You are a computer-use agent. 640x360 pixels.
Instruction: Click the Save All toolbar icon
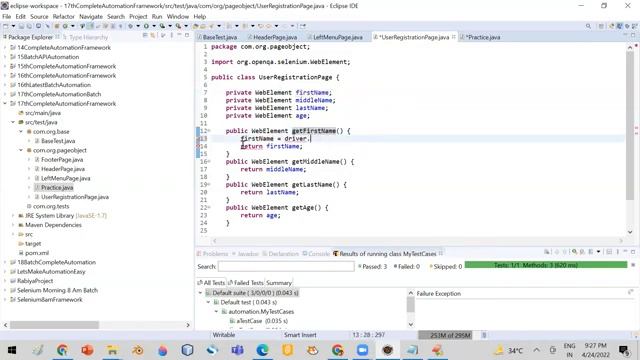pyautogui.click(x=29, y=26)
